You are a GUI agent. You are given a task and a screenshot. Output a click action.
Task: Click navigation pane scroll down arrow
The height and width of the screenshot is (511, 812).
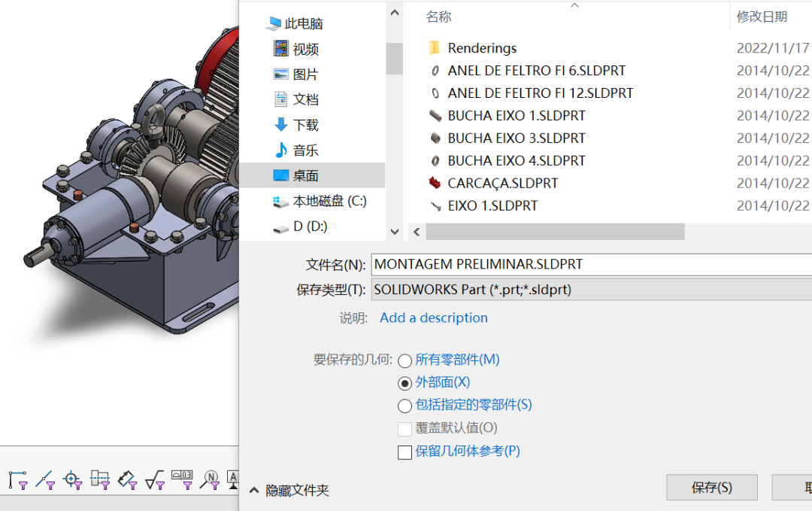tap(395, 232)
